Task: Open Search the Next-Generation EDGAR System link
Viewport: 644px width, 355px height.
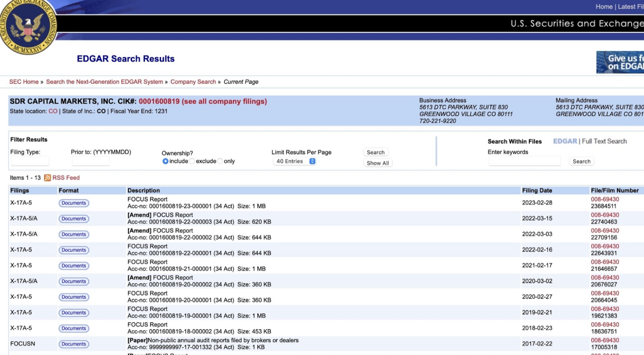Action: pyautogui.click(x=104, y=82)
